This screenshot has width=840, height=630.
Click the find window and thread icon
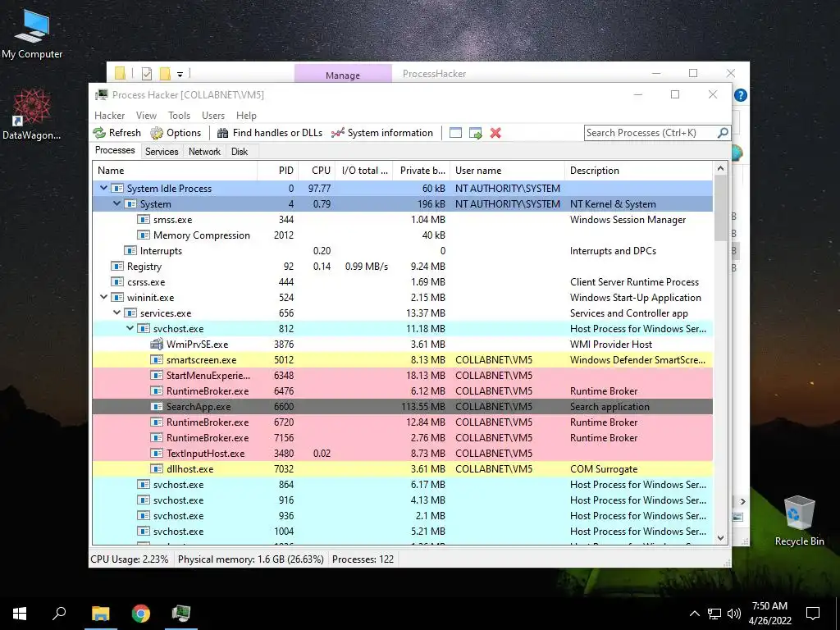[x=475, y=133]
